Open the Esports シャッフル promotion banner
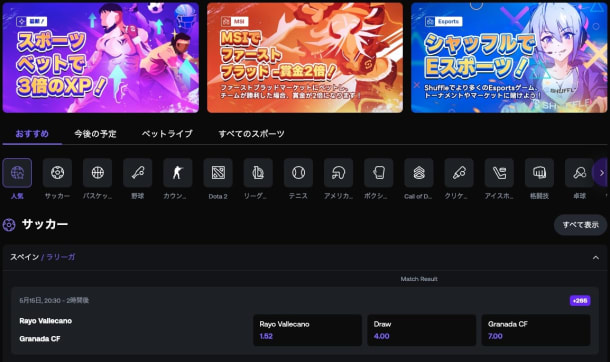Image resolution: width=610 pixels, height=362 pixels. (509, 58)
